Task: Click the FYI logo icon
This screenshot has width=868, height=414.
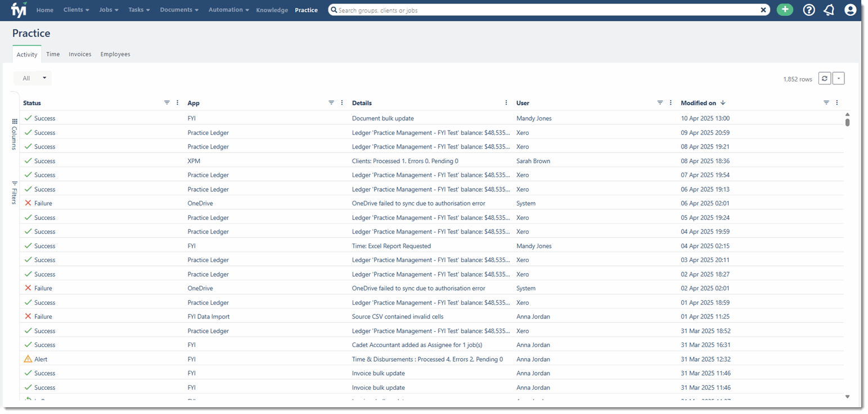Action: pos(19,10)
